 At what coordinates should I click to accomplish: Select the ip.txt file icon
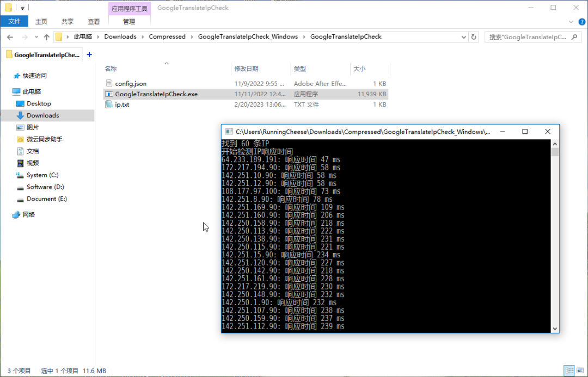109,104
